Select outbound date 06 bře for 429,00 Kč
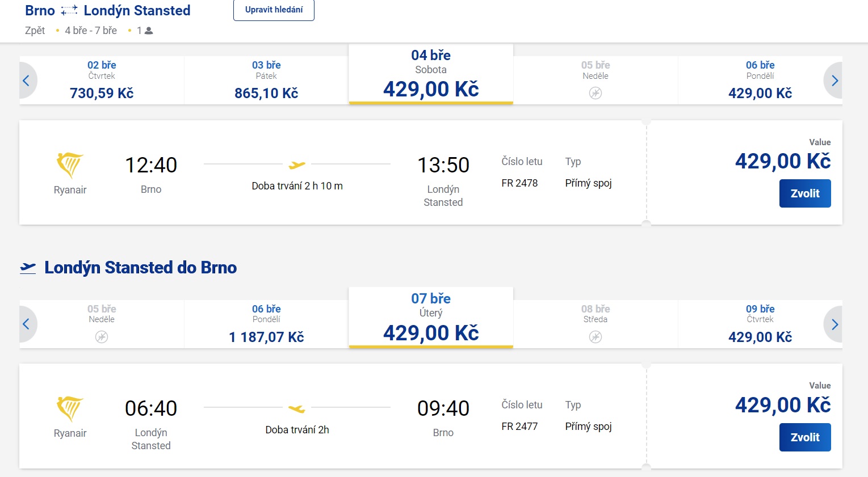Image resolution: width=868 pixels, height=477 pixels. pos(760,80)
